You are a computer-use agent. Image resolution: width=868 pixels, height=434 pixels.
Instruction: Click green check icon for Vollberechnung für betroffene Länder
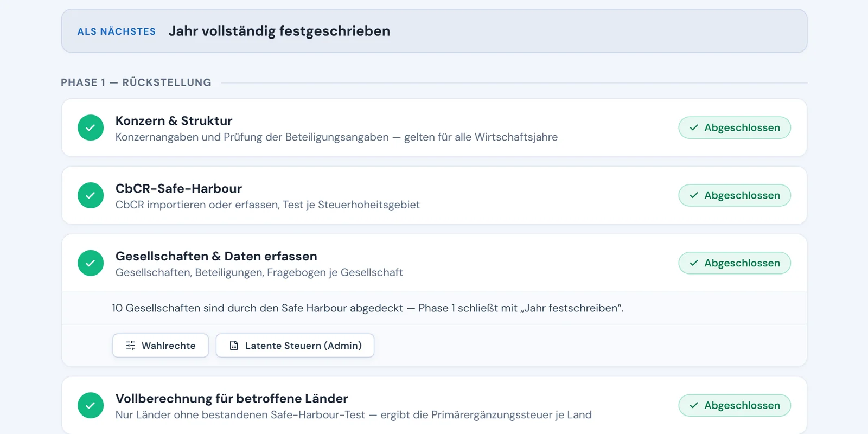click(91, 405)
